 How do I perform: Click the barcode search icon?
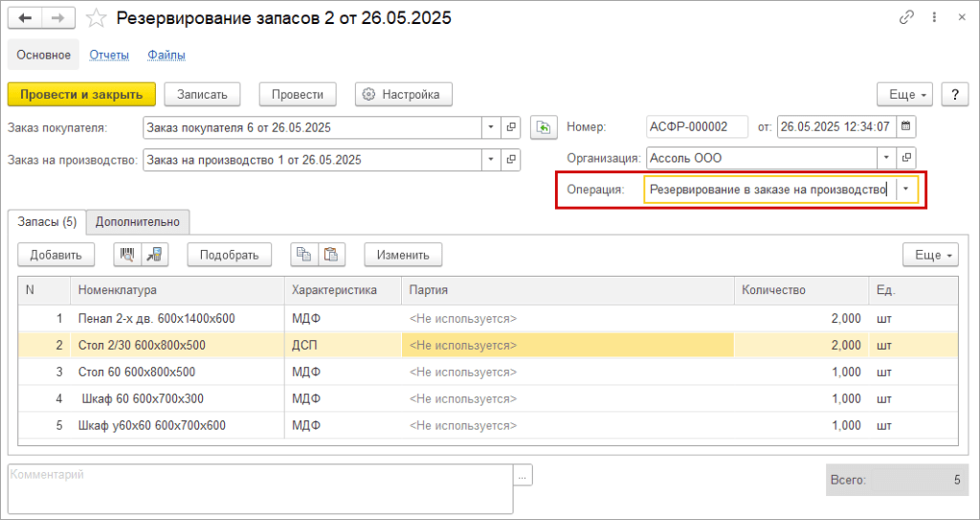pos(126,254)
